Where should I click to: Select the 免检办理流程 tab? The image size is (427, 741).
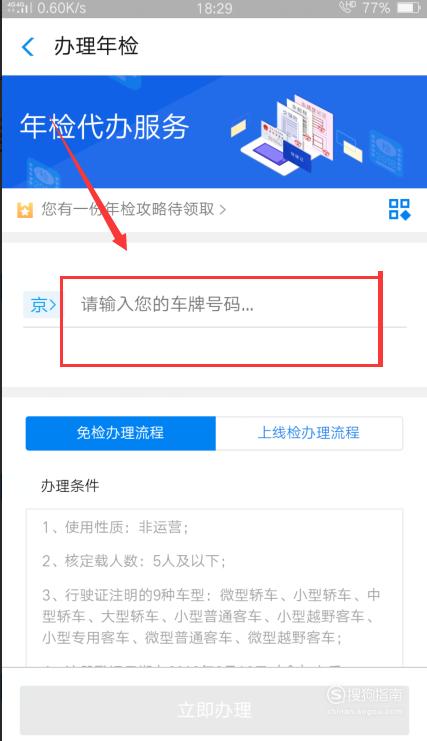(x=120, y=433)
